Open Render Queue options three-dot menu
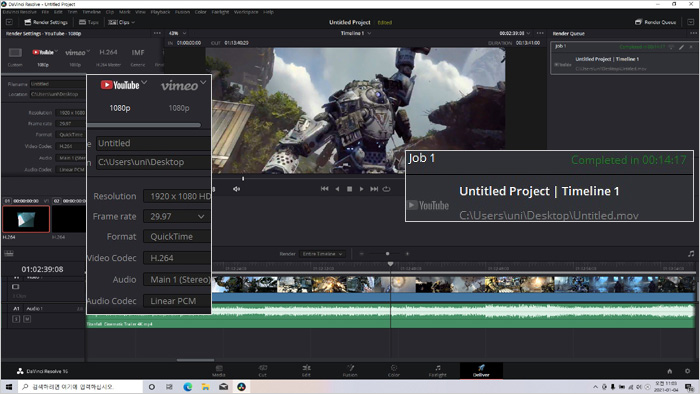Screen dimensions: 700x394 [693, 33]
